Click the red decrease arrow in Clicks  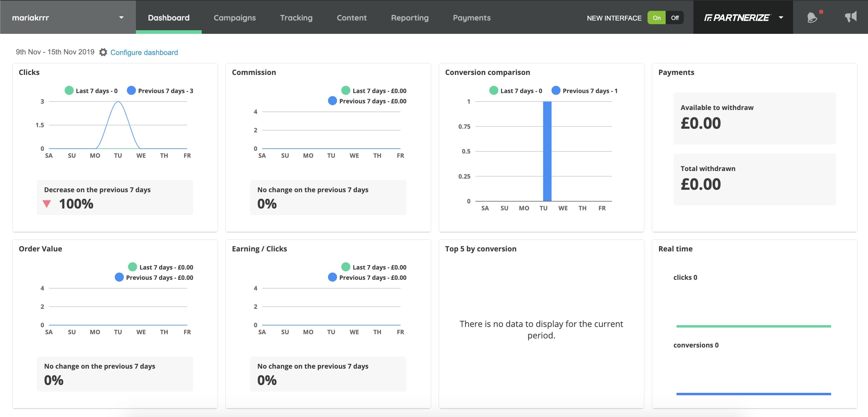pyautogui.click(x=47, y=204)
